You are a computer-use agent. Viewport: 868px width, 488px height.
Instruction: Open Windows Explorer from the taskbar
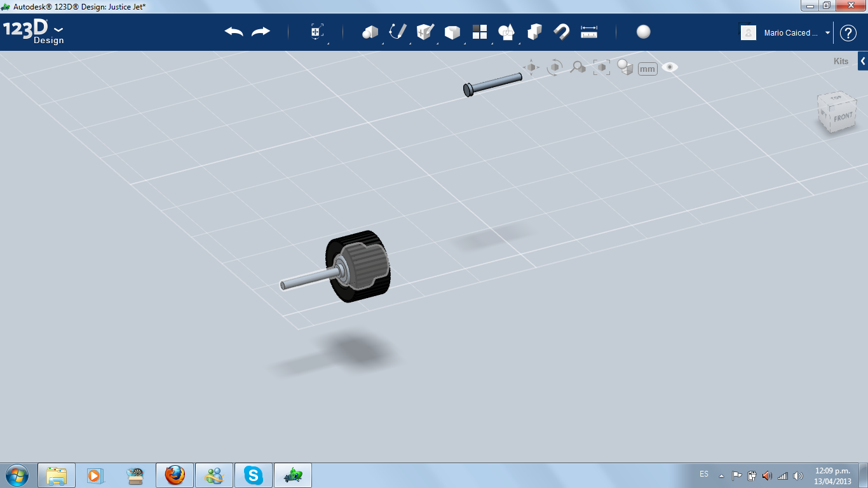point(57,475)
